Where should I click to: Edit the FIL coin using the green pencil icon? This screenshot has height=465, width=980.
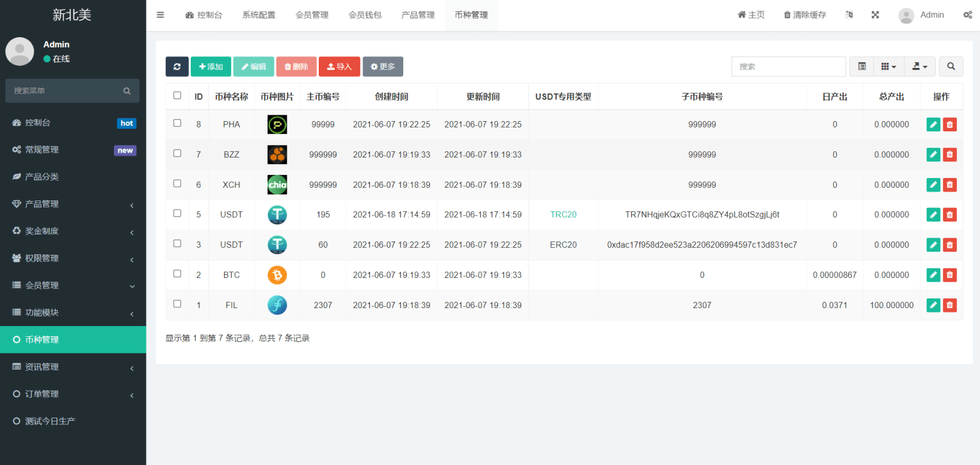pyautogui.click(x=933, y=305)
